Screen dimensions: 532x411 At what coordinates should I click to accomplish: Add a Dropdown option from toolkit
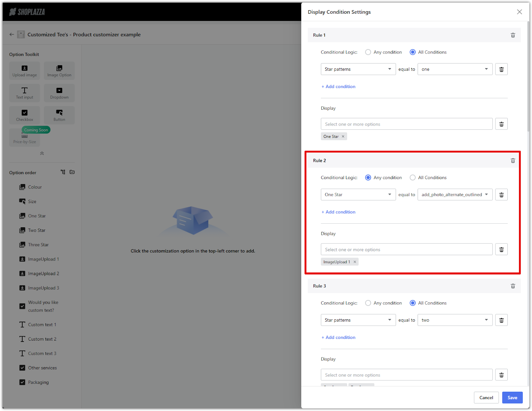[59, 93]
